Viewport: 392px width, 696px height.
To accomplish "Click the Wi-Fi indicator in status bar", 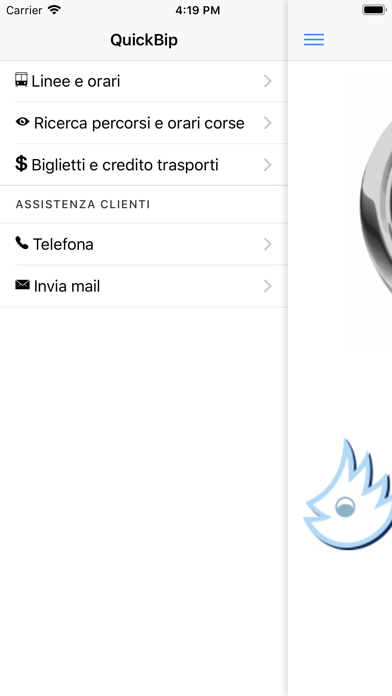I will pos(54,10).
